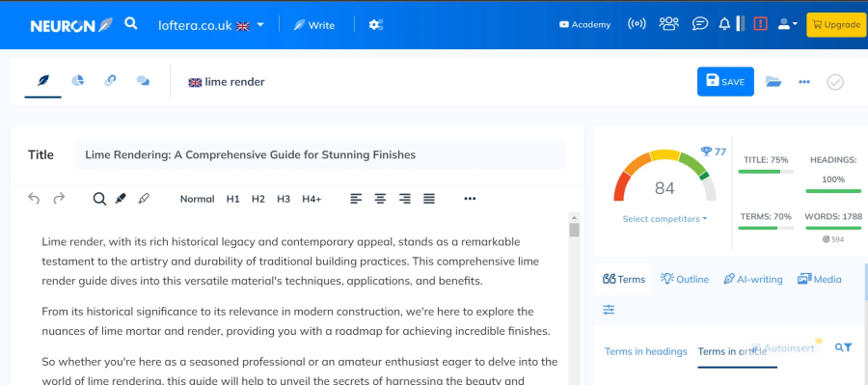Switch to Terms in article tab
The width and height of the screenshot is (868, 385).
coord(732,351)
